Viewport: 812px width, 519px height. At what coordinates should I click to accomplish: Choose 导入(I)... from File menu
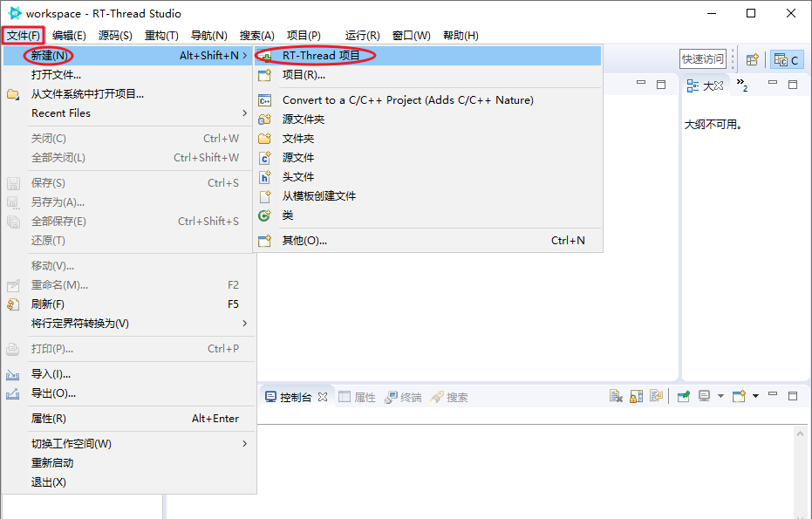tap(128, 374)
